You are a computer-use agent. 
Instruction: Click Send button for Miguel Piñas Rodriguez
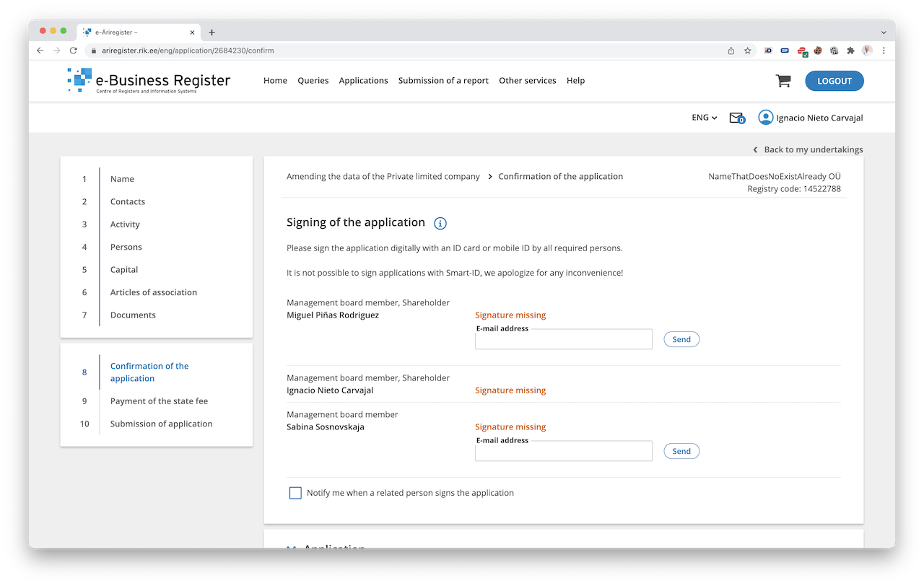point(681,339)
